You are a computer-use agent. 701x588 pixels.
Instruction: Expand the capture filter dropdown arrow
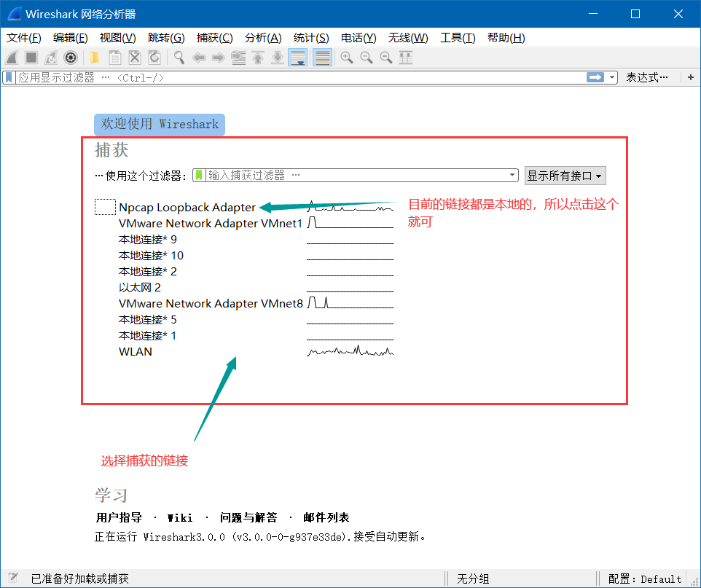pos(512,176)
